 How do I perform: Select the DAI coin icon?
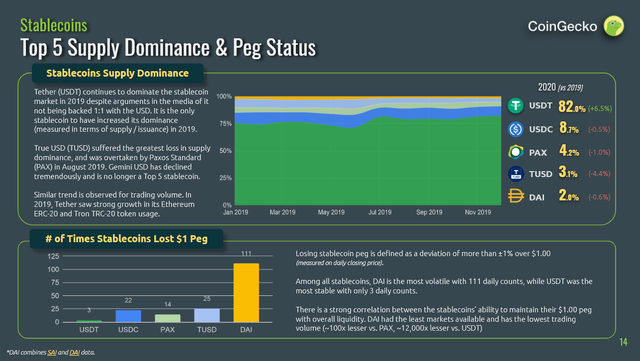(516, 196)
